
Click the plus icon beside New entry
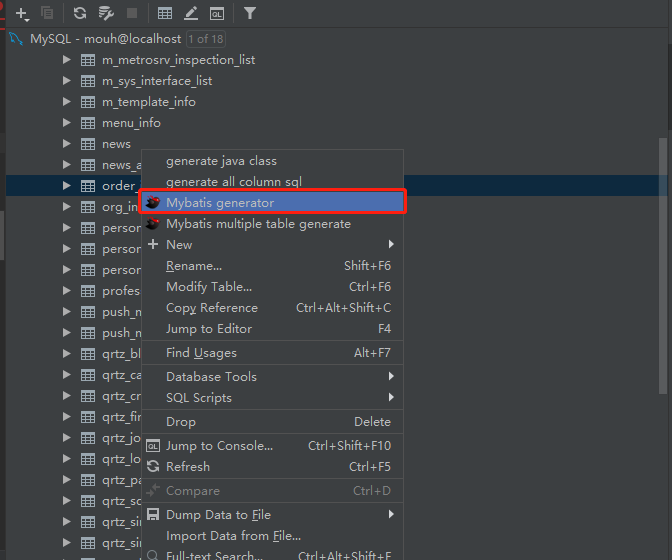(153, 244)
